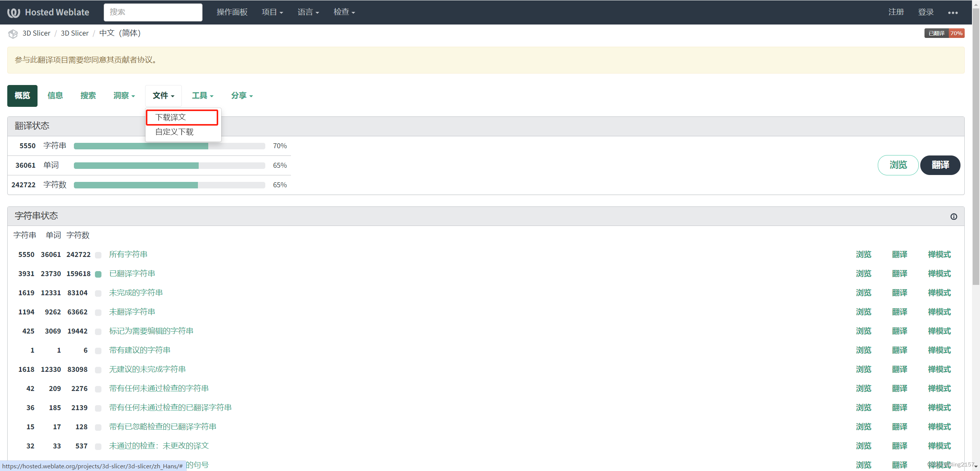The width and height of the screenshot is (980, 471).
Task: Open the 未完成的字符串 link
Action: 136,293
